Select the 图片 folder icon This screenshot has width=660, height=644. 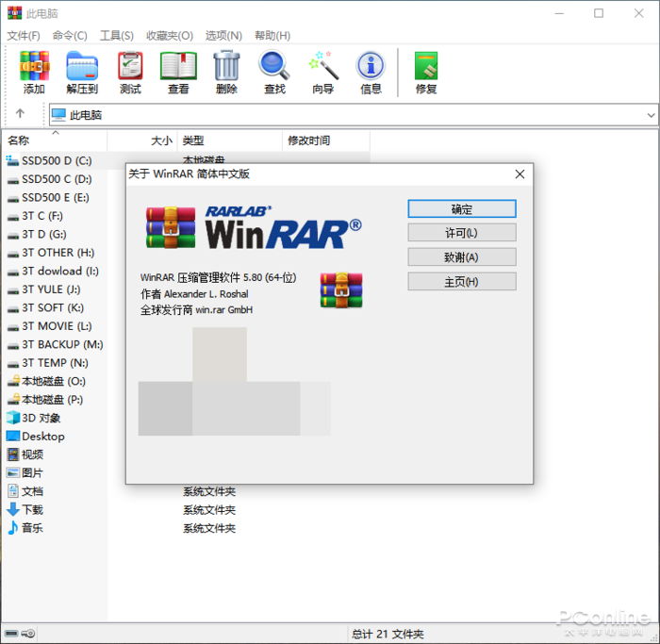coord(13,472)
